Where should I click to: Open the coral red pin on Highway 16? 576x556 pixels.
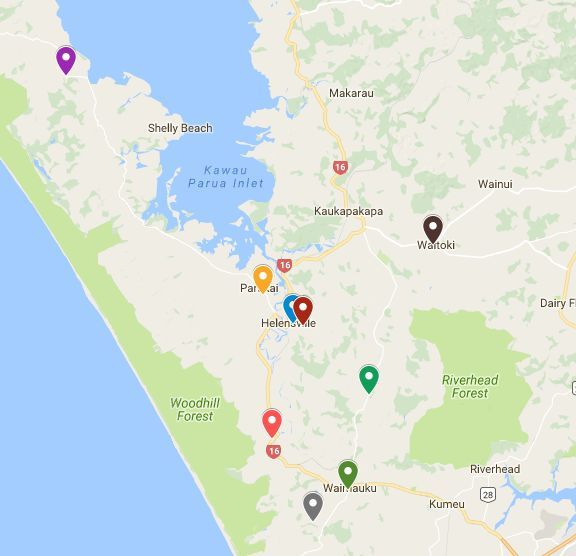tap(272, 423)
